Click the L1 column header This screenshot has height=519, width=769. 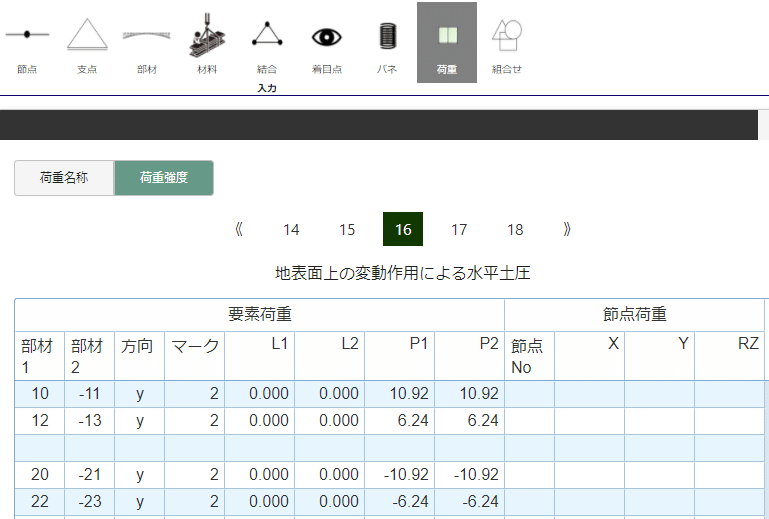point(260,356)
